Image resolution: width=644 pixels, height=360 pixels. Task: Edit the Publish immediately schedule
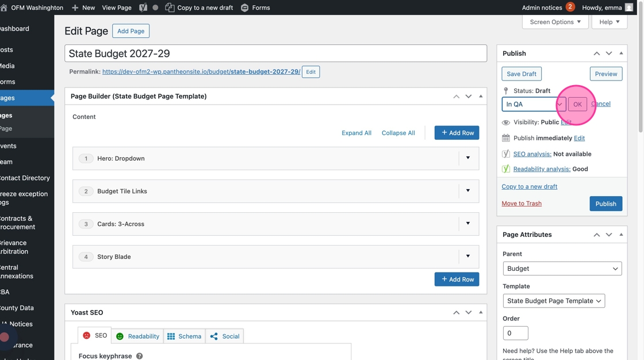[x=579, y=138]
